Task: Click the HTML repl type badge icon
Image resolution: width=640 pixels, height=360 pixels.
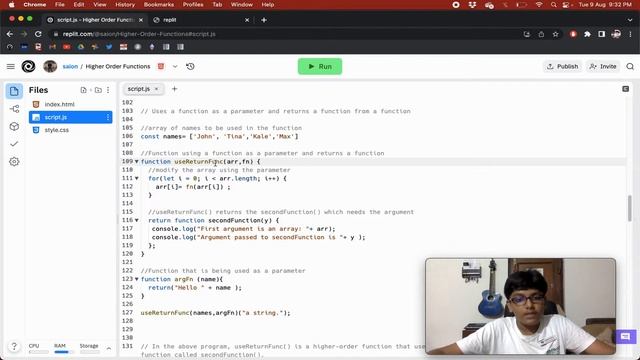Action: [161, 67]
